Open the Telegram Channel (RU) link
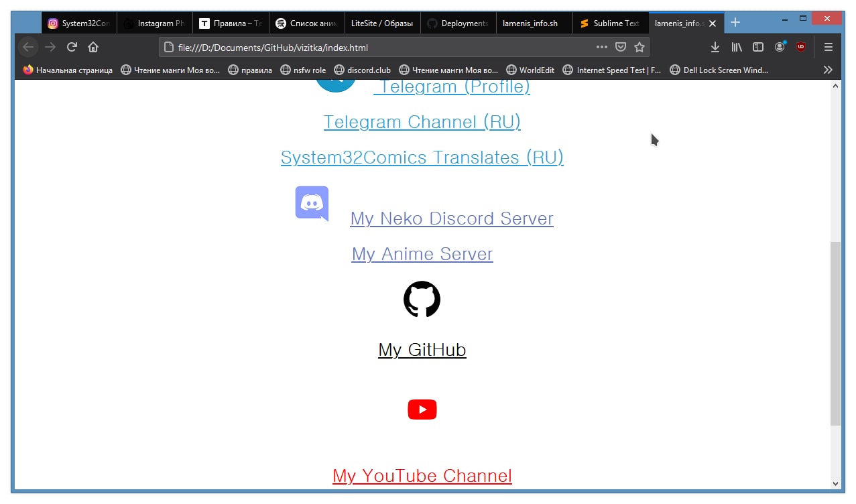Screen dimensions: 856x504 [422, 122]
